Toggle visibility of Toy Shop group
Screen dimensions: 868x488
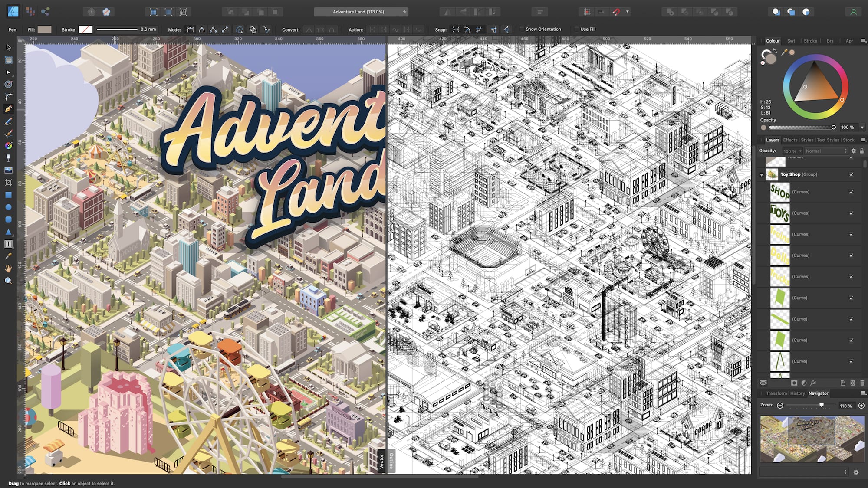point(851,174)
